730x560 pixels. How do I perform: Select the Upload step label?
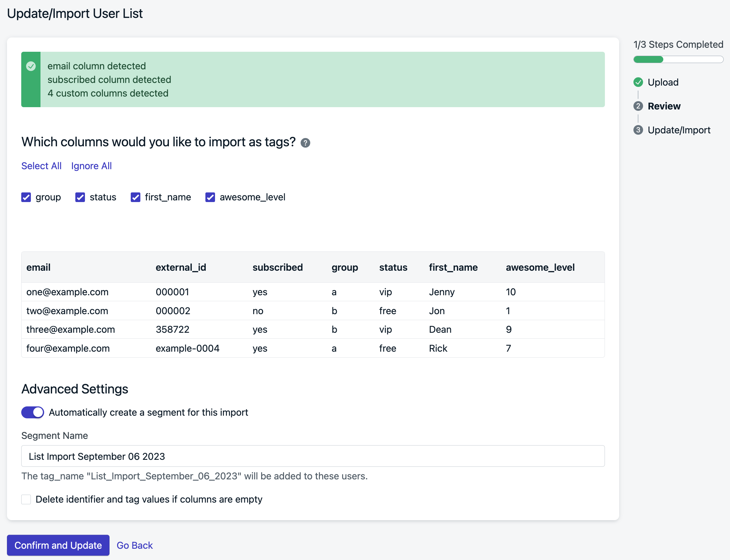click(x=663, y=82)
